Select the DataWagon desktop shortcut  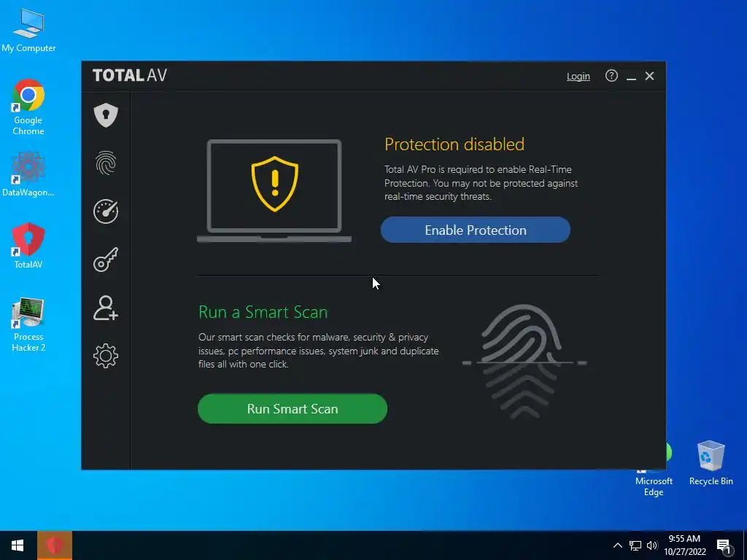[28, 174]
